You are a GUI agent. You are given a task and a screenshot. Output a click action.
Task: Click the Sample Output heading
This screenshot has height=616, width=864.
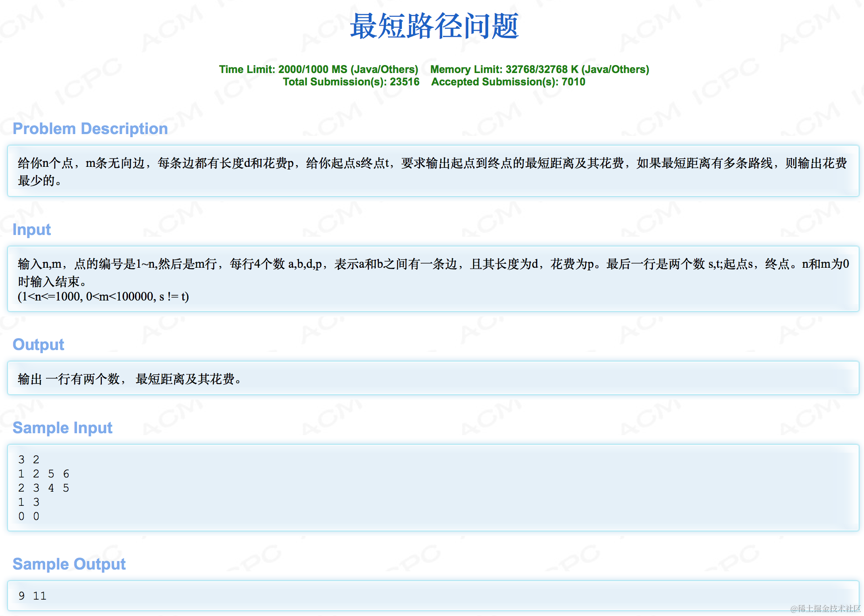click(x=69, y=564)
